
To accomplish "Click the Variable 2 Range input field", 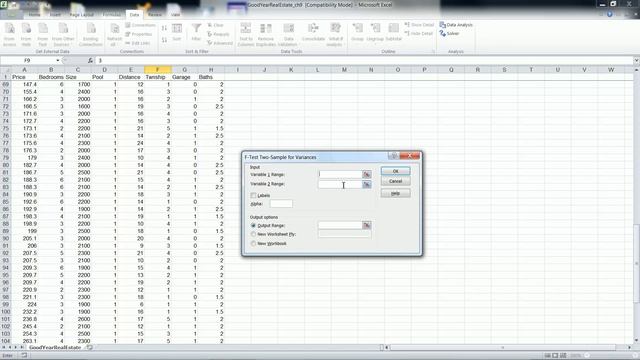I will tap(340, 184).
